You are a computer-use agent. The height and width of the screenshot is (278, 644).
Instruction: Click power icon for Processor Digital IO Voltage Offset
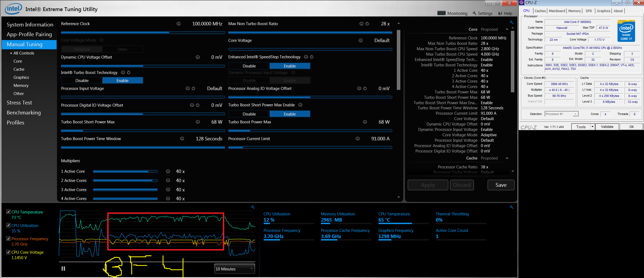click(x=198, y=105)
